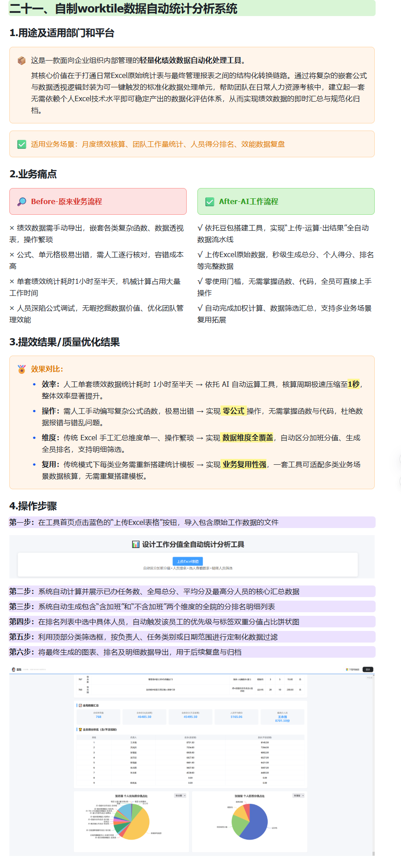
Task: Select the 第一步 highlighted step heading
Action: [x=192, y=522]
